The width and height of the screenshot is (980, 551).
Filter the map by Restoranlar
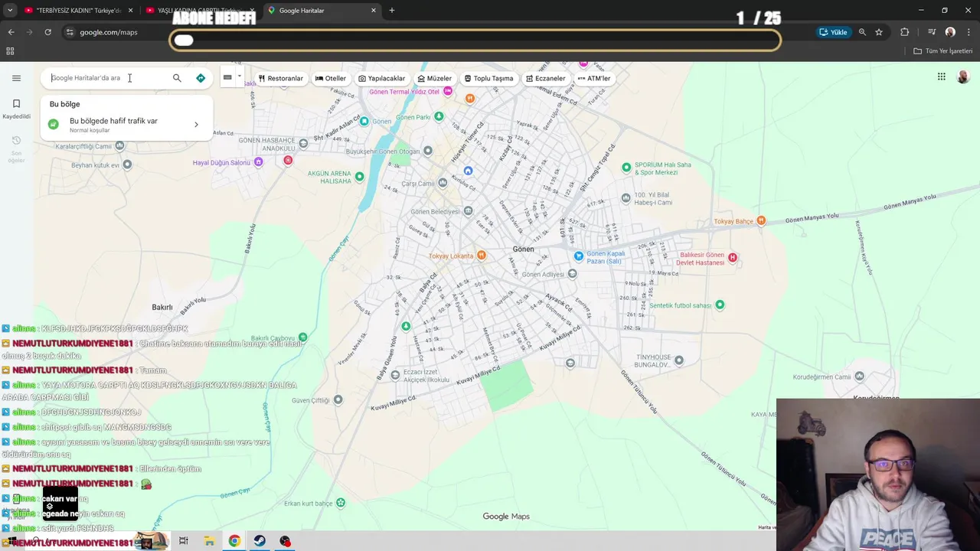280,78
